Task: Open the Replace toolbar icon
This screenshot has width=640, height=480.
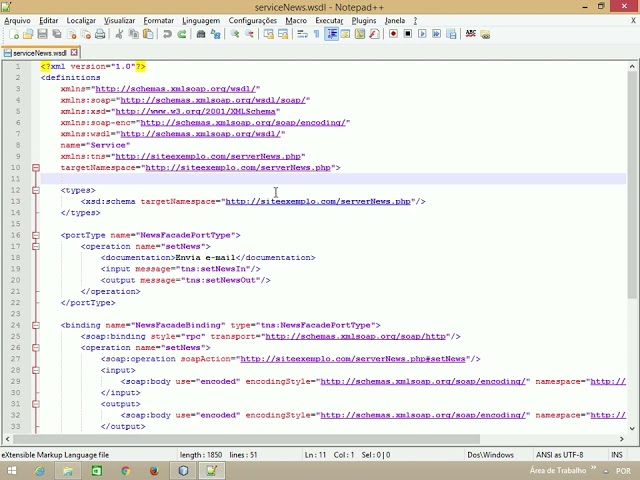Action: [215, 34]
